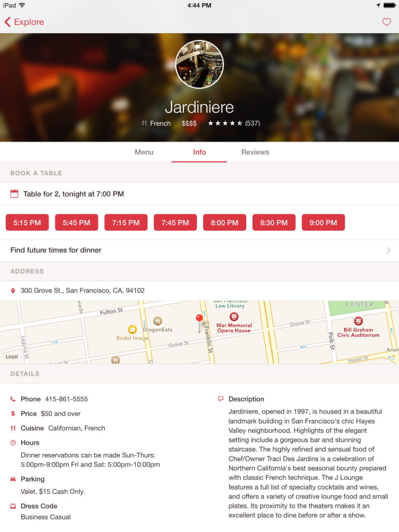Call the phone number 415-861-5555

66,399
